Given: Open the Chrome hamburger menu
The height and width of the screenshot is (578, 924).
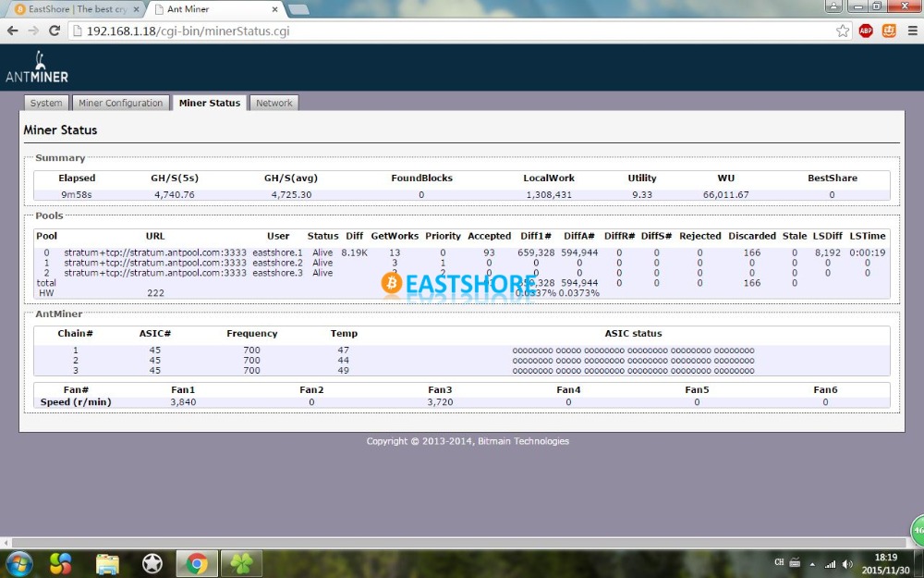Looking at the screenshot, I should point(911,31).
